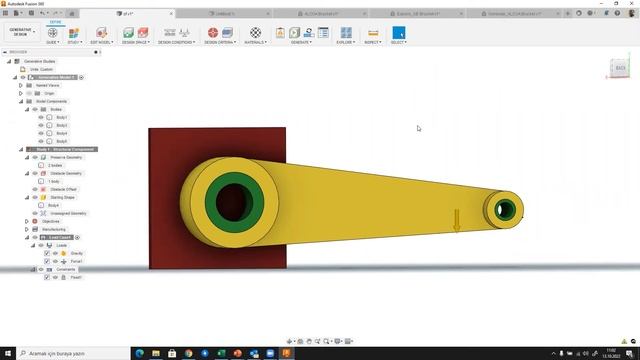This screenshot has height=360, width=640.
Task: Toggle the Force1 load checkbox
Action: (47, 261)
